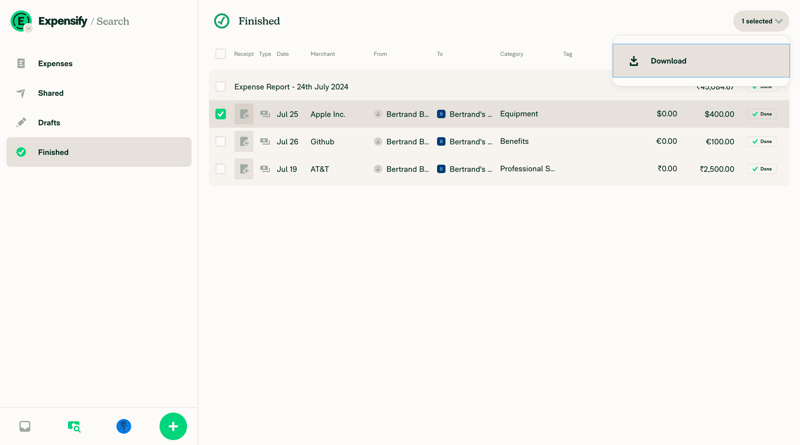Open Shared in the sidebar
The image size is (800, 445).
point(98,93)
